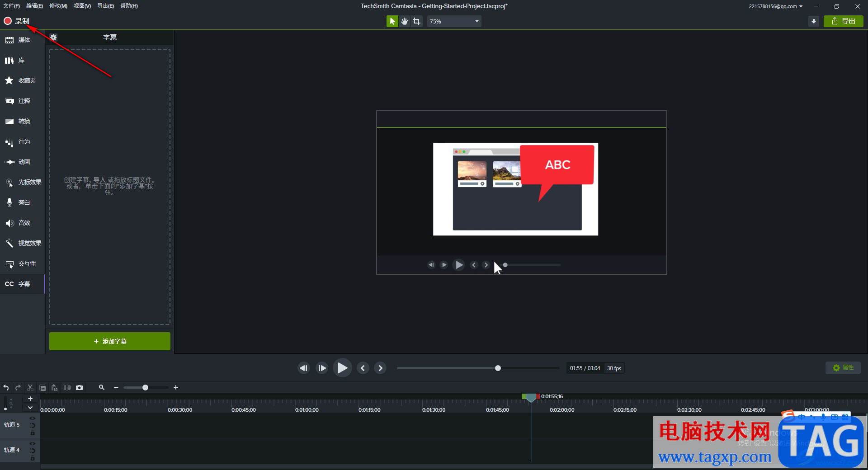This screenshot has width=868, height=470.
Task: Open the 编辑(E) menu
Action: tap(34, 6)
